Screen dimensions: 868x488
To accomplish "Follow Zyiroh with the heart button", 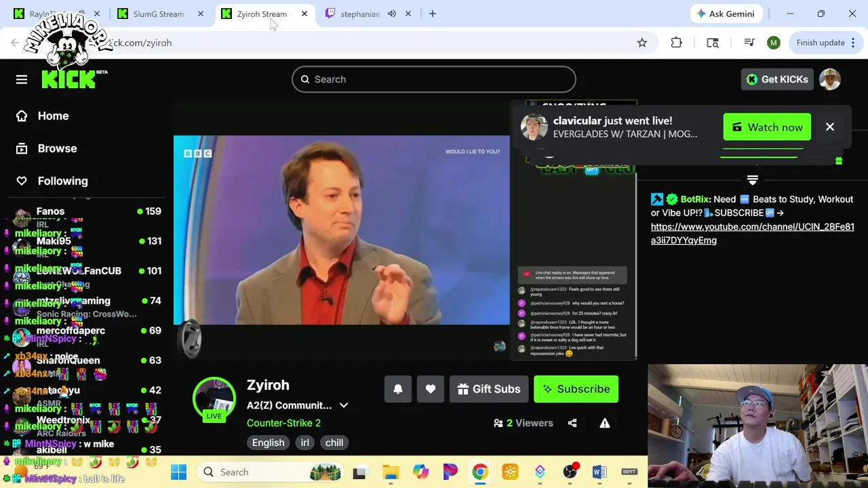I will click(431, 389).
